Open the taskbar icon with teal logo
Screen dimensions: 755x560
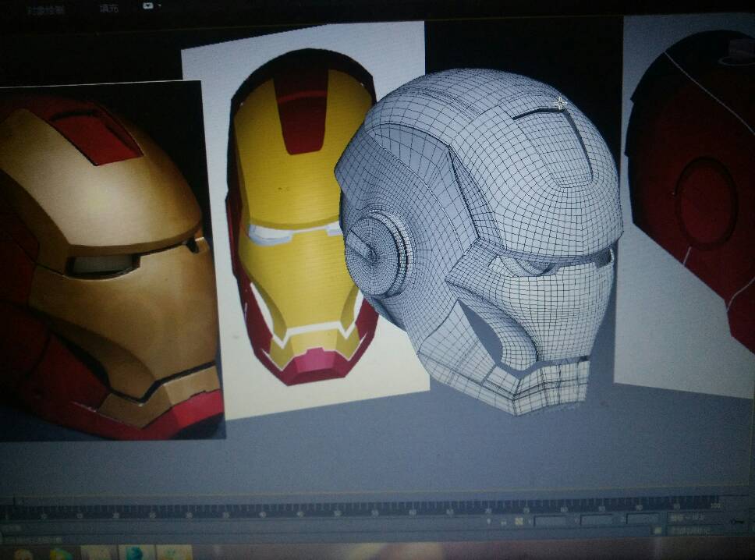pos(136,553)
